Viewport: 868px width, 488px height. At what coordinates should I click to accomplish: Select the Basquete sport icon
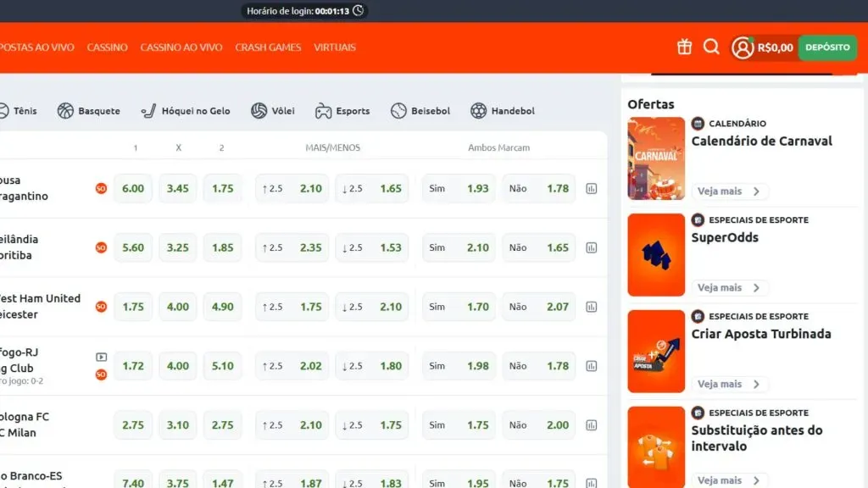coord(66,111)
